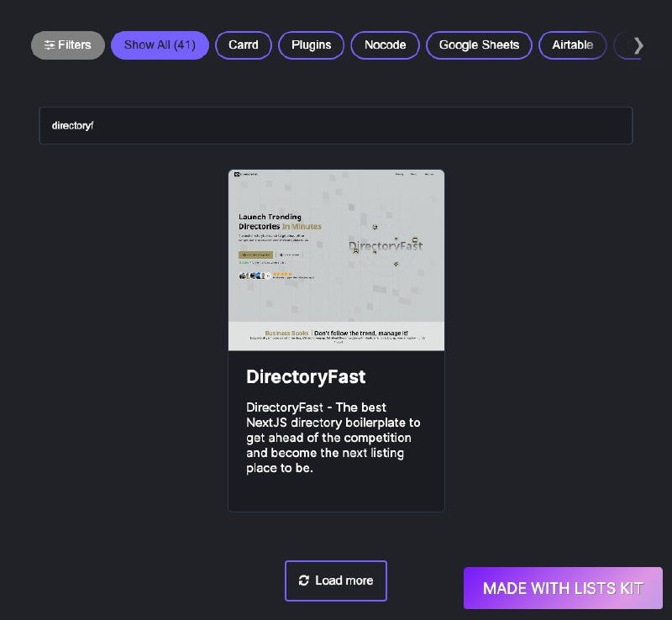Filter listings by Nocode

385,45
